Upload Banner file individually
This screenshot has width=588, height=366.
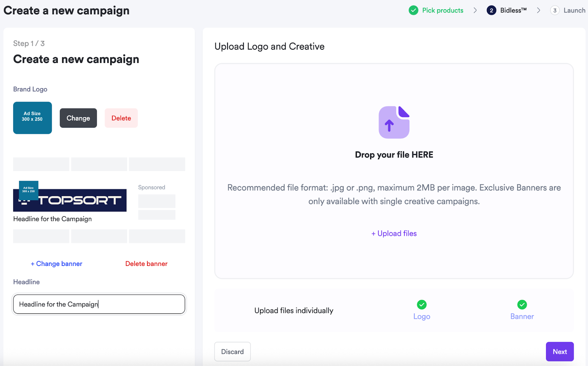[x=522, y=316]
